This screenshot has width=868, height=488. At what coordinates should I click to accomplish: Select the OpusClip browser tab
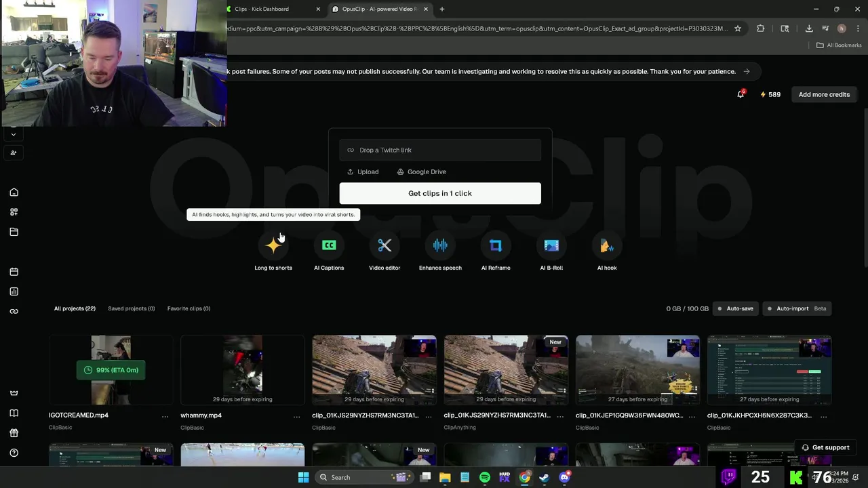point(380,9)
